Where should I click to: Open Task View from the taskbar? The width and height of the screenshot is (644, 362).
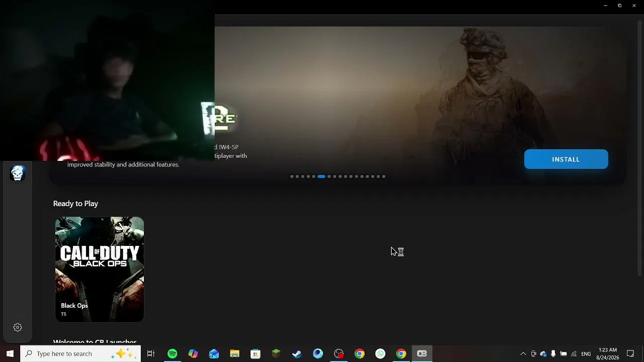click(150, 353)
